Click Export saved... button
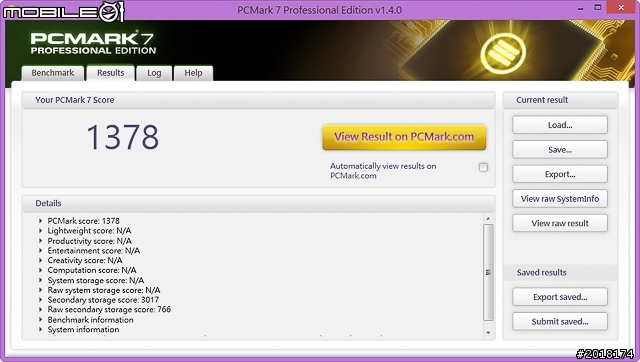Image resolution: width=640 pixels, height=362 pixels. click(x=560, y=297)
